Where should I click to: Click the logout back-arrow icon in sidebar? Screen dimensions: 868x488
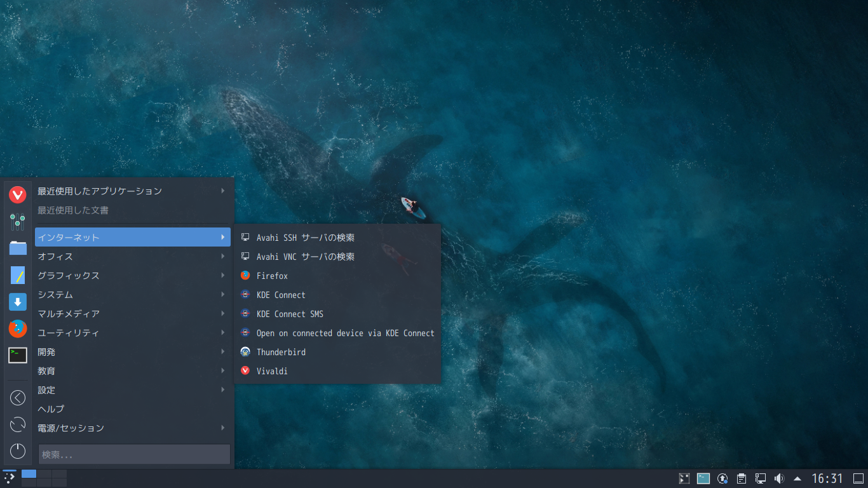pyautogui.click(x=18, y=398)
